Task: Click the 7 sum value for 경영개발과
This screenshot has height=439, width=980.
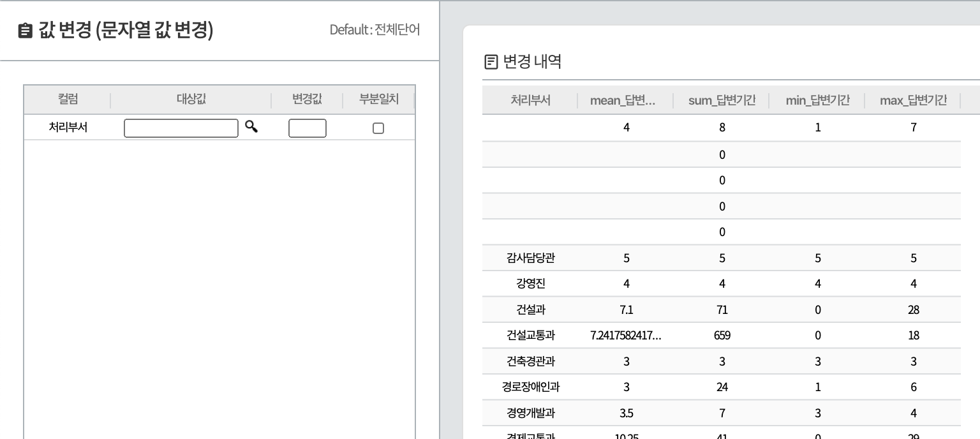Action: pyautogui.click(x=722, y=413)
